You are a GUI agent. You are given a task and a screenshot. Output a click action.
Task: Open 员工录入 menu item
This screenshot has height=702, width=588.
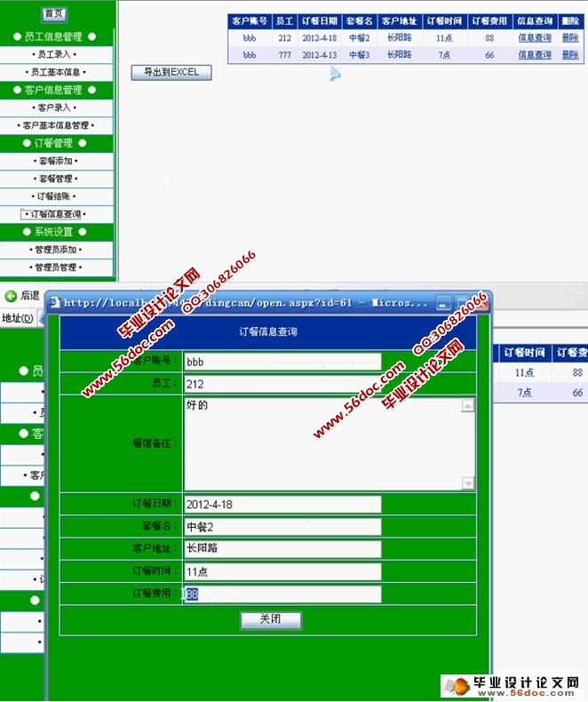54,54
